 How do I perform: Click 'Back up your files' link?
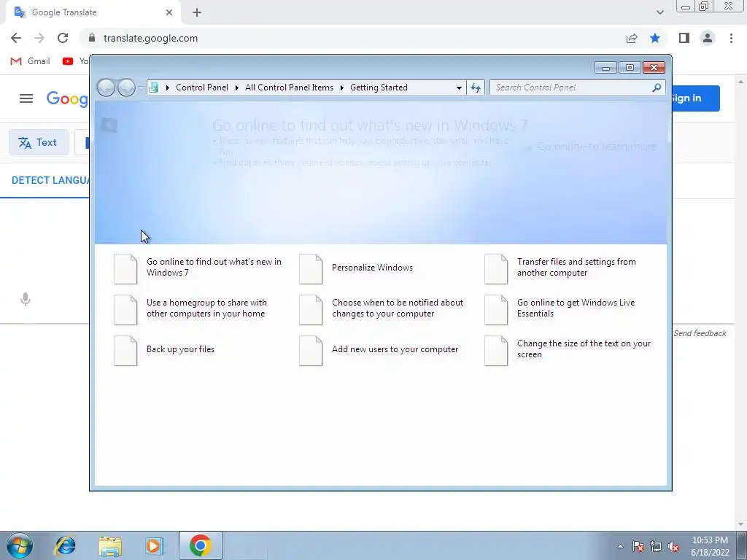(x=181, y=349)
